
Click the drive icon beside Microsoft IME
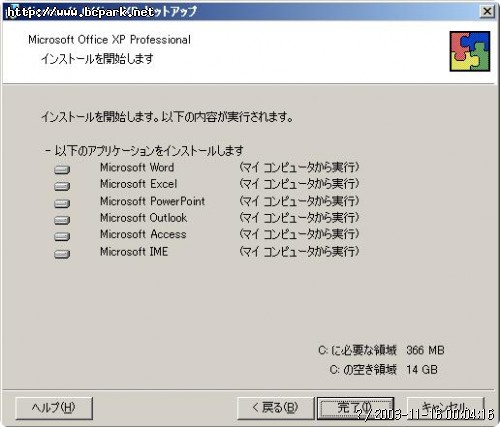62,254
